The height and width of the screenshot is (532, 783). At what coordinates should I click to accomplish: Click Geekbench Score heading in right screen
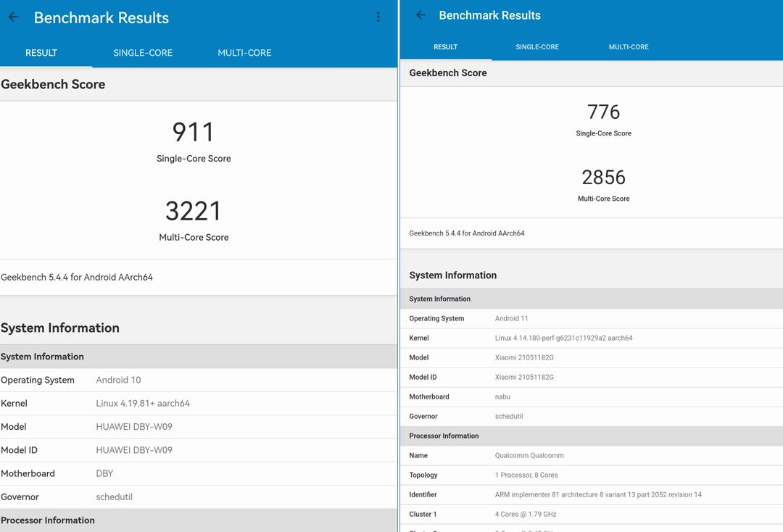tap(448, 73)
